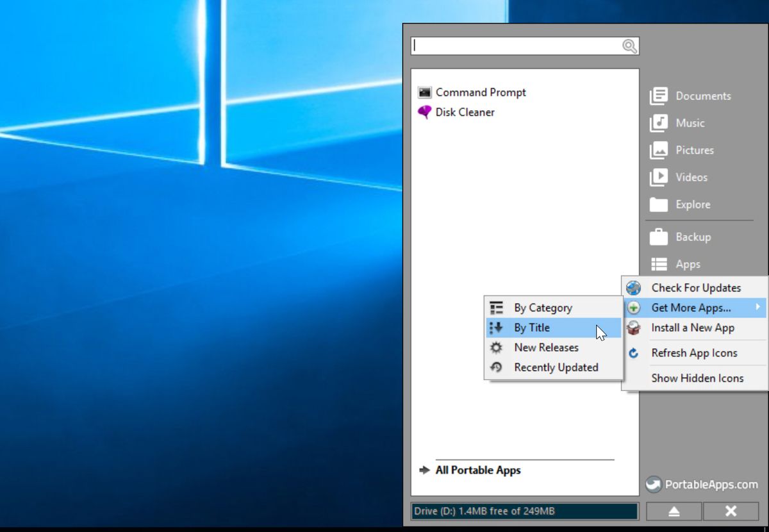
Task: Open Disk Cleaner from the app list
Action: point(464,112)
